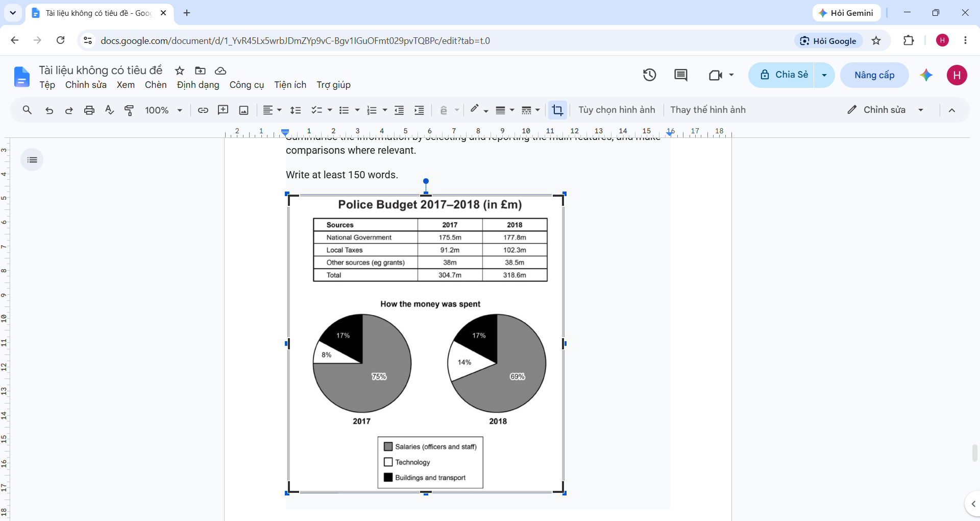Click the browser address bar URL
Image resolution: width=980 pixels, height=521 pixels.
point(295,41)
